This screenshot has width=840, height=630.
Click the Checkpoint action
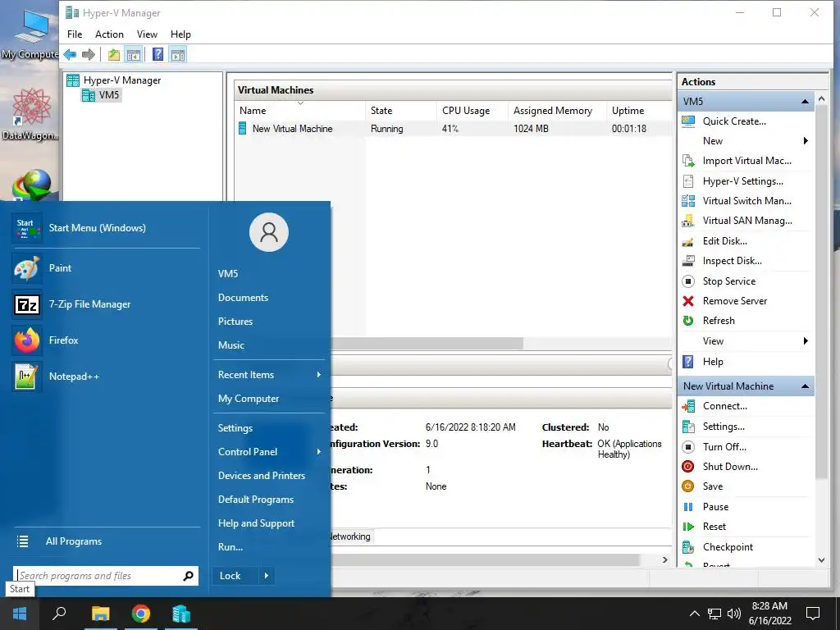coord(728,547)
